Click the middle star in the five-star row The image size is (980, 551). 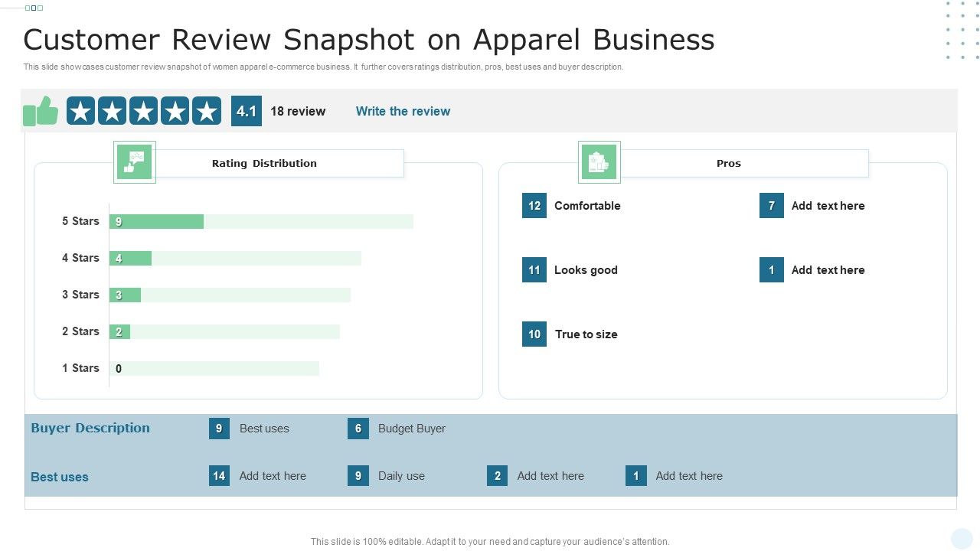(x=143, y=110)
